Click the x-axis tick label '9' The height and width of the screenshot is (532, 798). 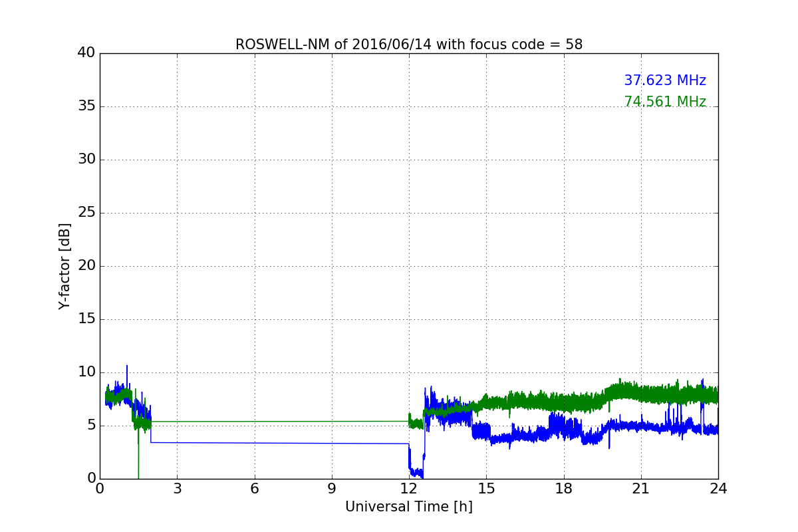pyautogui.click(x=332, y=488)
